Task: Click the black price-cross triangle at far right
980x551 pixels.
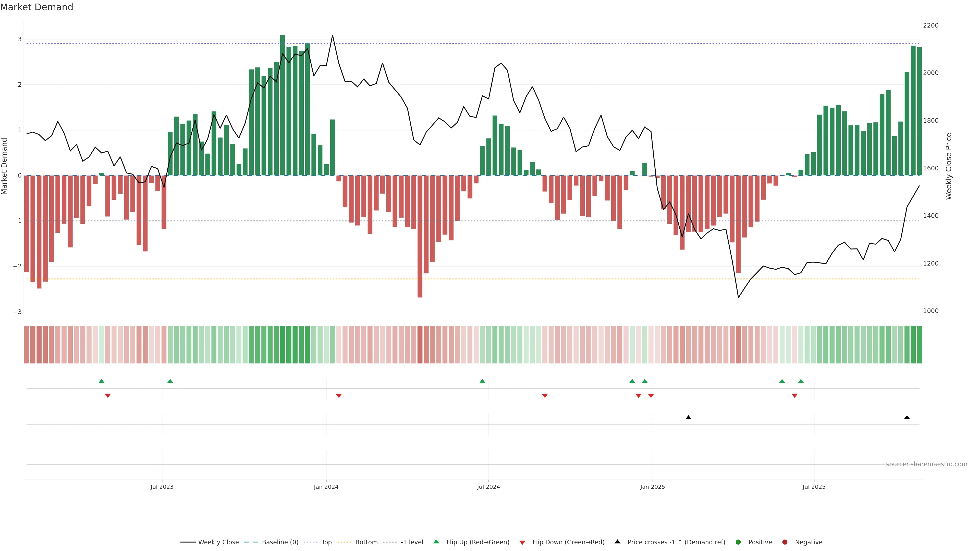Action: [x=907, y=418]
